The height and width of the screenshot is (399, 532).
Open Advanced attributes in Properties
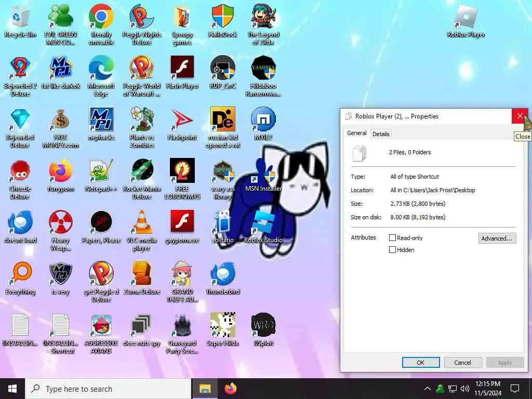497,238
